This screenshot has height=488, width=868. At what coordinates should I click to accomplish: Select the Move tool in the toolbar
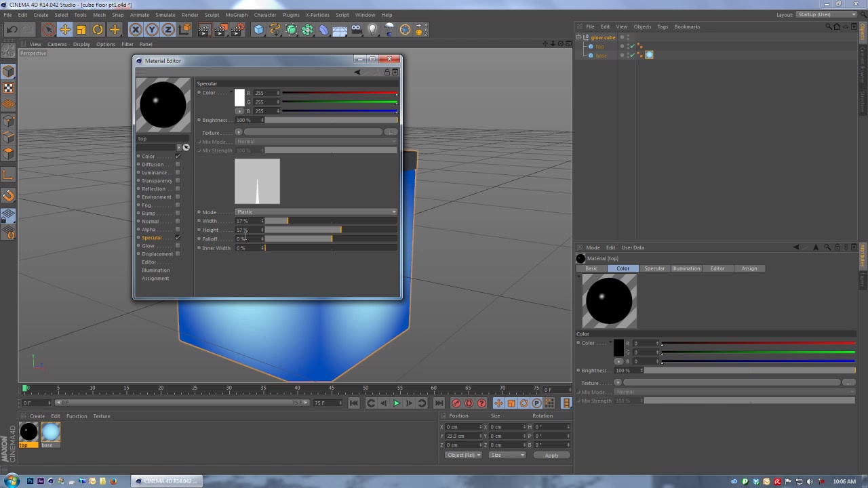65,29
